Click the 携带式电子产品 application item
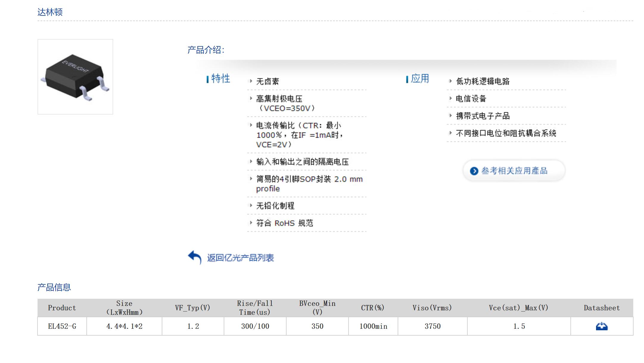The image size is (644, 363). click(x=483, y=116)
